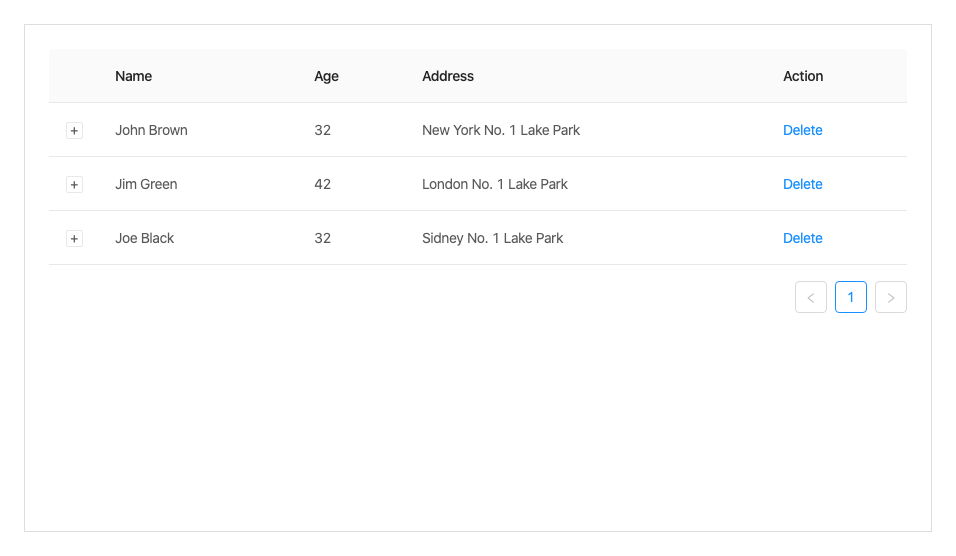Select the John Brown name cell
The height and width of the screenshot is (556, 956).
coord(151,130)
